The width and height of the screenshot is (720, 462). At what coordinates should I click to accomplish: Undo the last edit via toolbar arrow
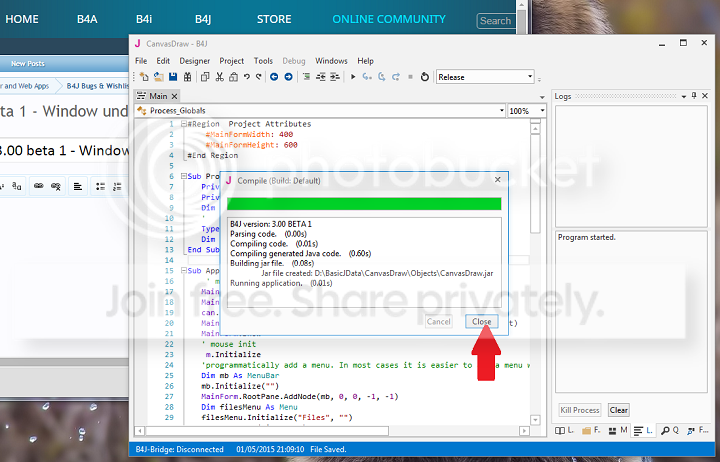(247, 77)
